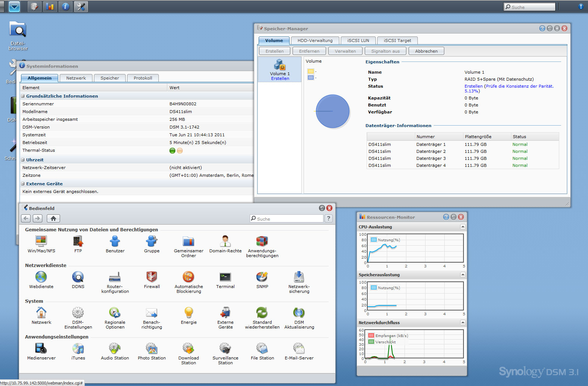Switch to Speicher tab in Systeminformationen
Screen dimensions: 588x386
pyautogui.click(x=110, y=78)
